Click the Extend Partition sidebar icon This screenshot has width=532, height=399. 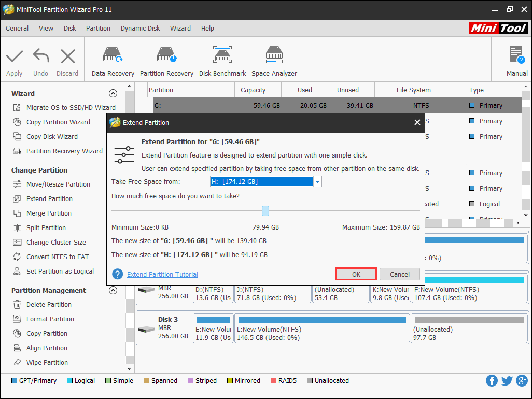(17, 198)
